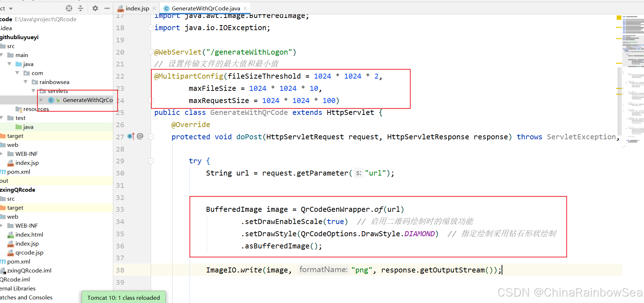Click the @ gutter icon on line 27
This screenshot has height=303, width=644.
pyautogui.click(x=140, y=136)
